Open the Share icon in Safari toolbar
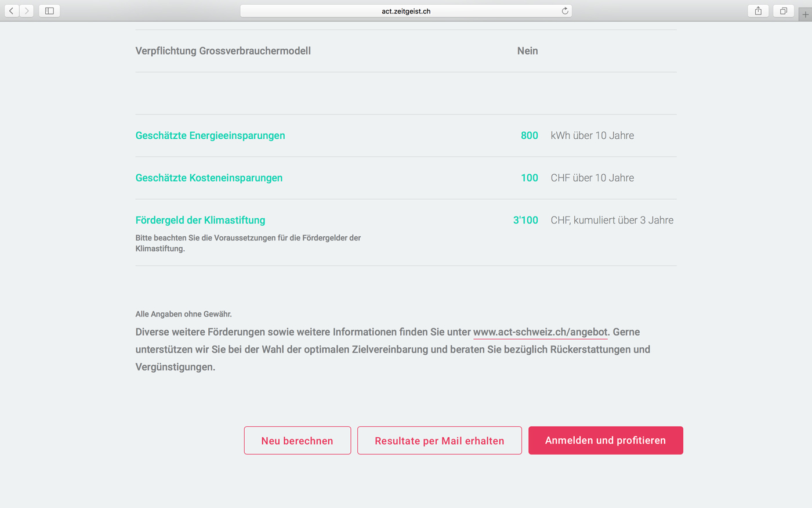The height and width of the screenshot is (508, 812). (x=758, y=10)
